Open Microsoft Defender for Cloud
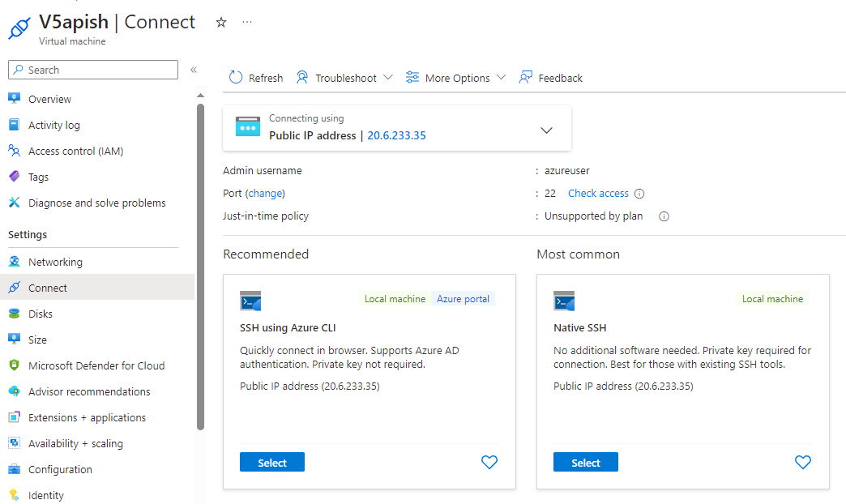 click(97, 365)
